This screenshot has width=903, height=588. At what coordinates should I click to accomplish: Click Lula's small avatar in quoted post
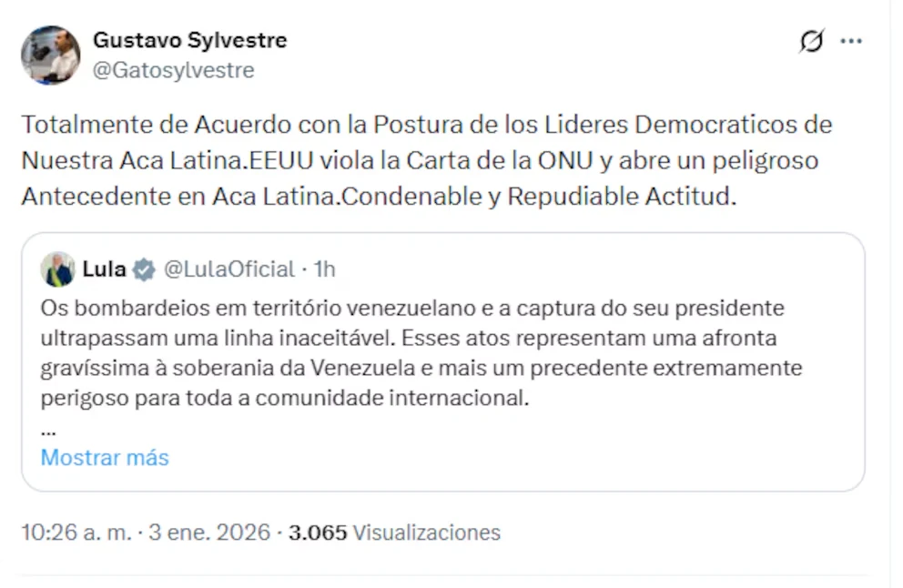(57, 269)
